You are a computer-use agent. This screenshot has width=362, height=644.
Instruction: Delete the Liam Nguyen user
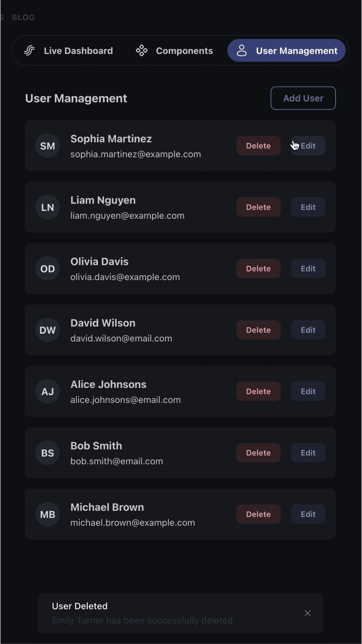[258, 207]
